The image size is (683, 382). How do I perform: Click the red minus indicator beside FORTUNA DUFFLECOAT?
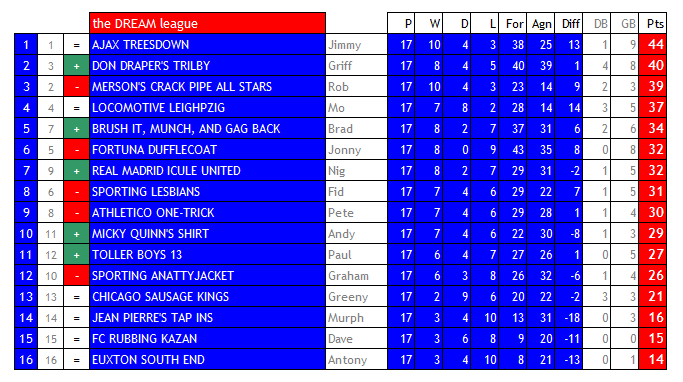point(77,150)
